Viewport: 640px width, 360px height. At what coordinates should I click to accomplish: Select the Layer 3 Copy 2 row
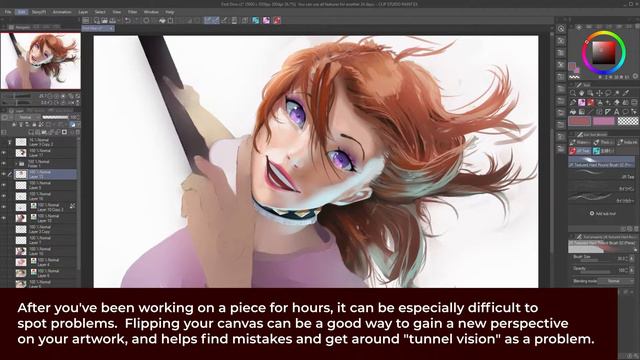(45, 142)
